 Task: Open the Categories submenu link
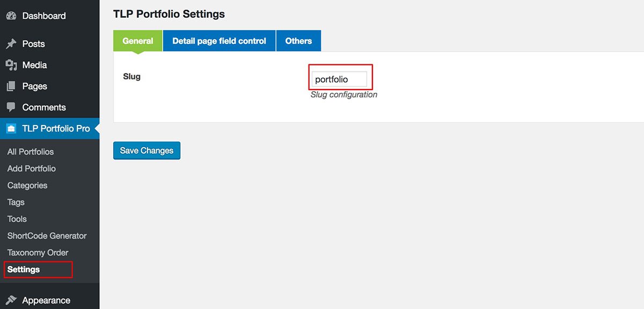pos(27,186)
